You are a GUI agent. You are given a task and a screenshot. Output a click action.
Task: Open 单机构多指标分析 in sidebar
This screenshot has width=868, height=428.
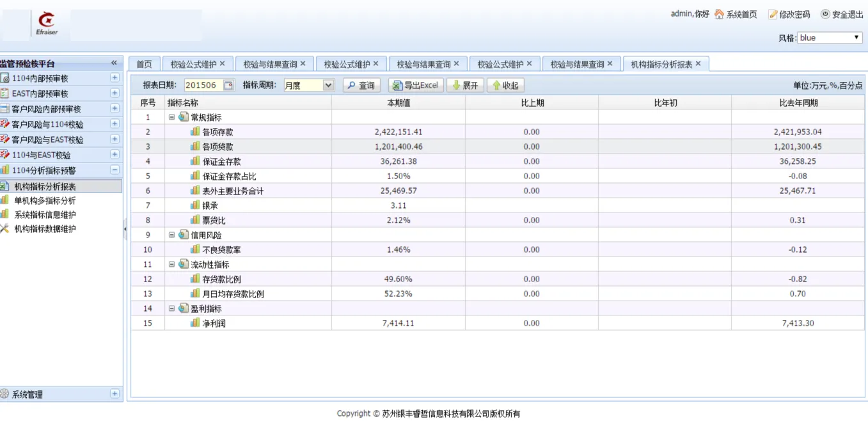pos(45,201)
